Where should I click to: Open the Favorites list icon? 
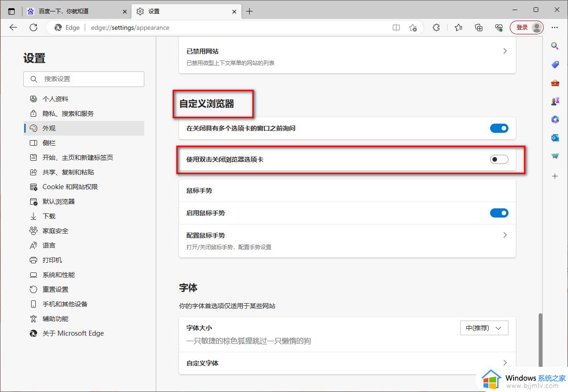(x=459, y=27)
